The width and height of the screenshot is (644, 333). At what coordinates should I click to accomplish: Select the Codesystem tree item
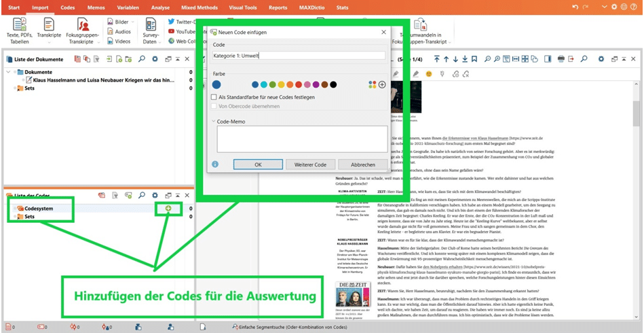(x=39, y=209)
